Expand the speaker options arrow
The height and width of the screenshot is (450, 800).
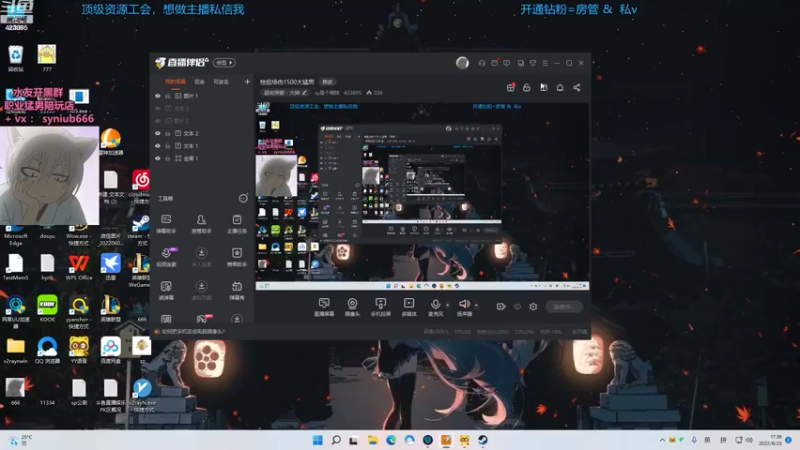coord(476,305)
